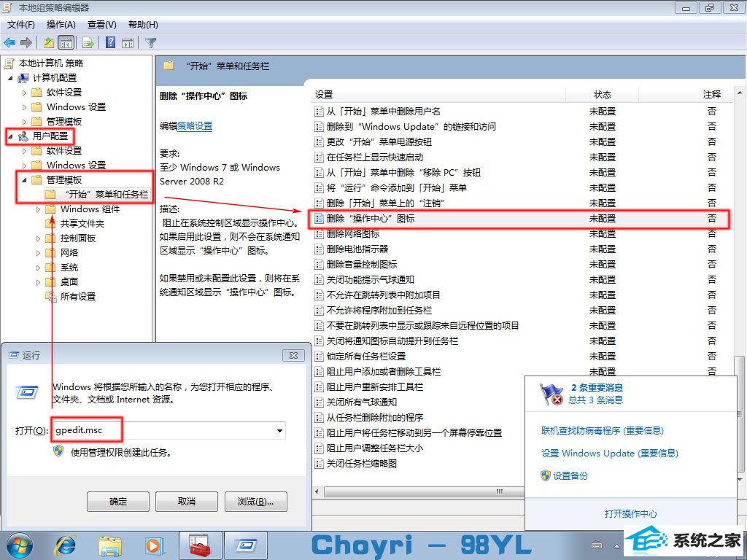Viewport: 747px width, 560px height.
Task: Toggle the action pane toolbar icon
Action: [128, 42]
